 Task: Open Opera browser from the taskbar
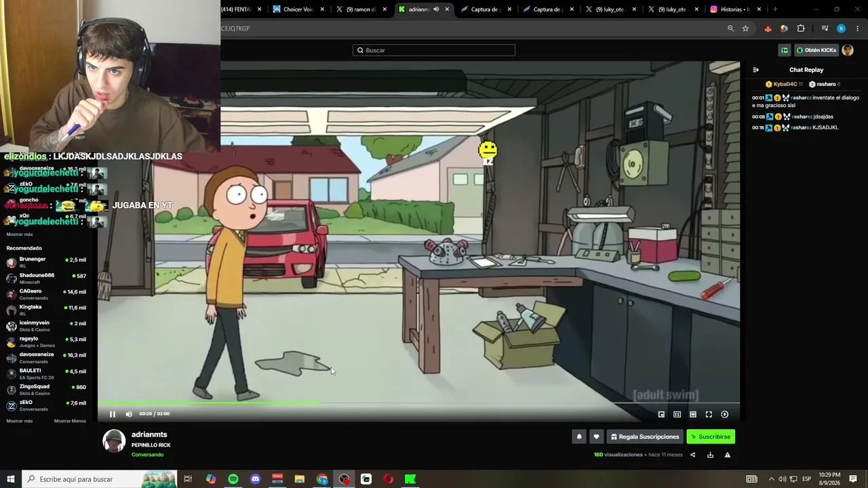click(388, 479)
